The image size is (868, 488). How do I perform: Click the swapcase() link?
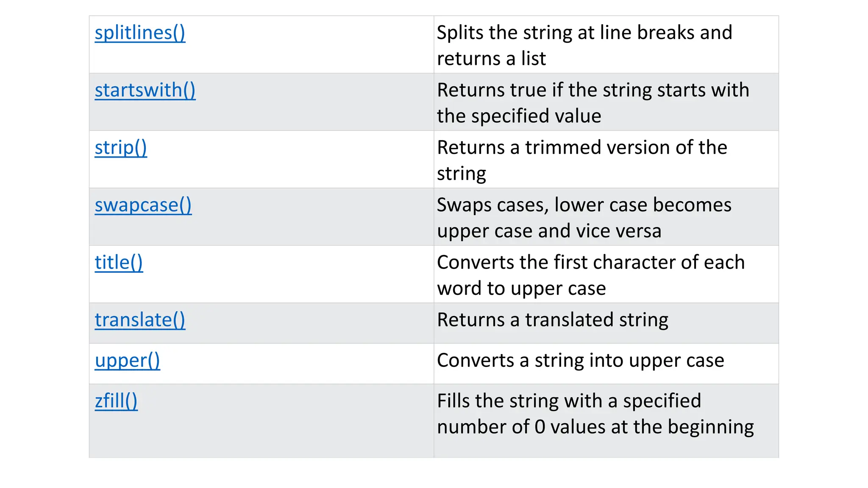click(x=143, y=205)
